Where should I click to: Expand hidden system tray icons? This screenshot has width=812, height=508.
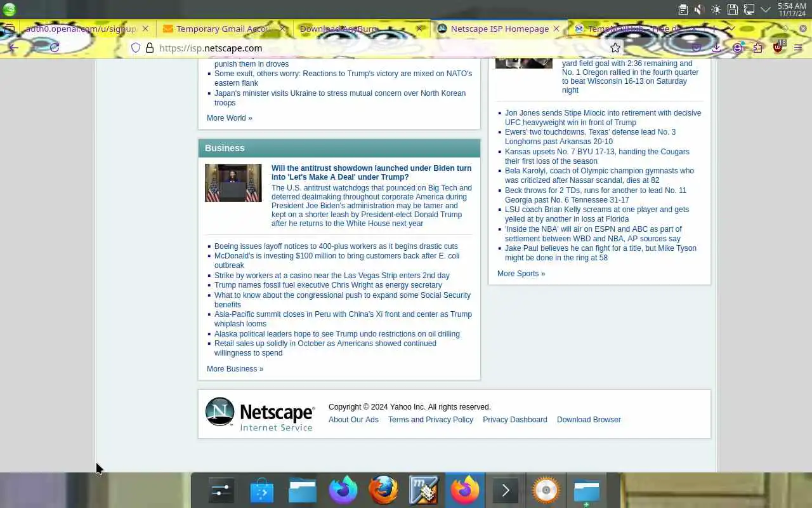(766, 10)
